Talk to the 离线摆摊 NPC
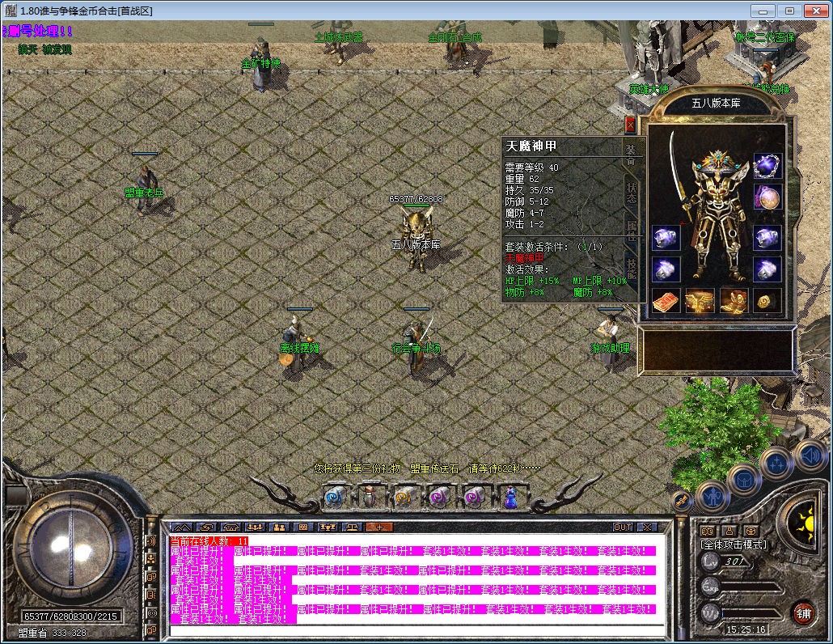The image size is (833, 644). point(298,345)
